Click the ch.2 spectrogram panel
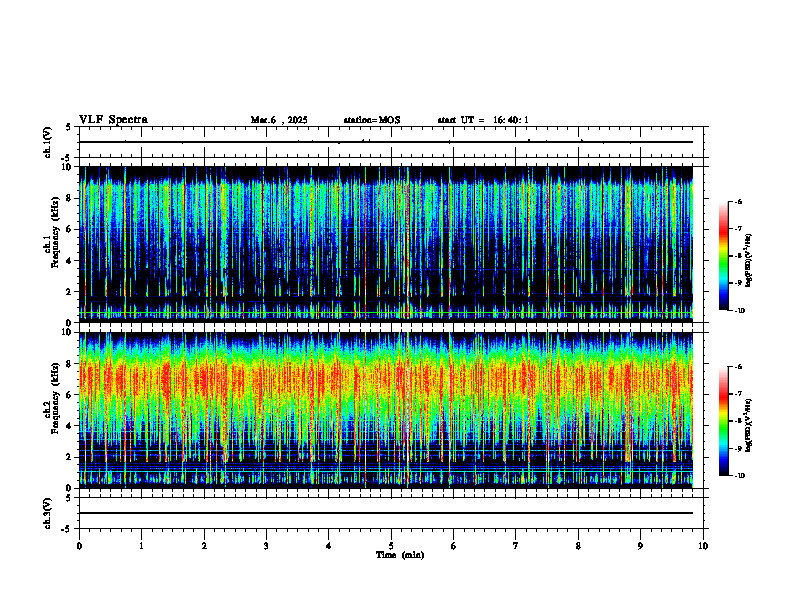This screenshot has height=612, width=792. point(386,410)
